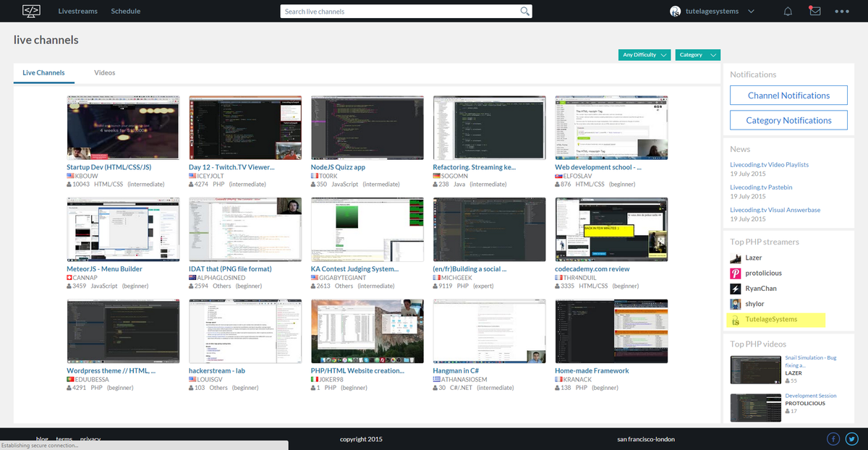This screenshot has width=868, height=450.
Task: Expand the tutelagesystems account dropdown
Action: (751, 11)
